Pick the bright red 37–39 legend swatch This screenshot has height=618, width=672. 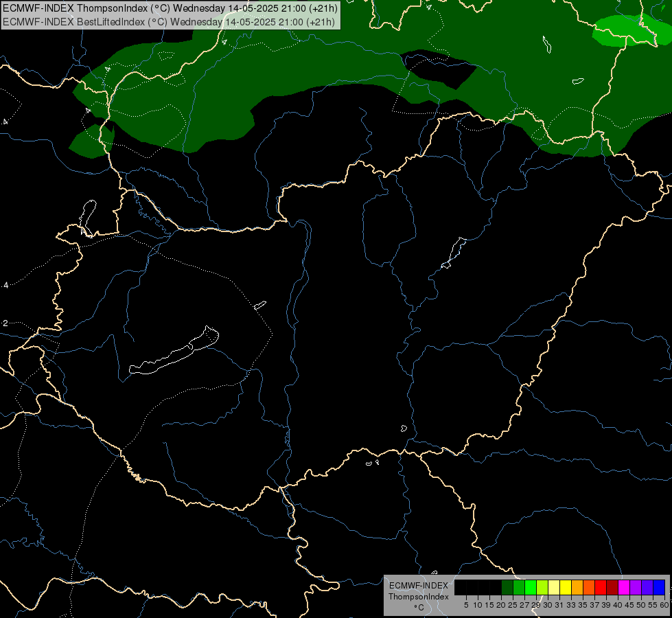click(601, 587)
